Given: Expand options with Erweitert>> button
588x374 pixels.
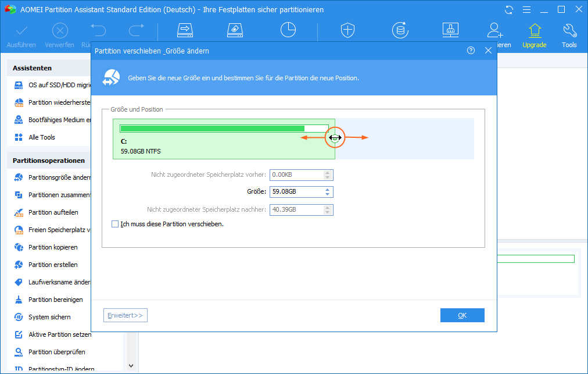Looking at the screenshot, I should 126,315.
